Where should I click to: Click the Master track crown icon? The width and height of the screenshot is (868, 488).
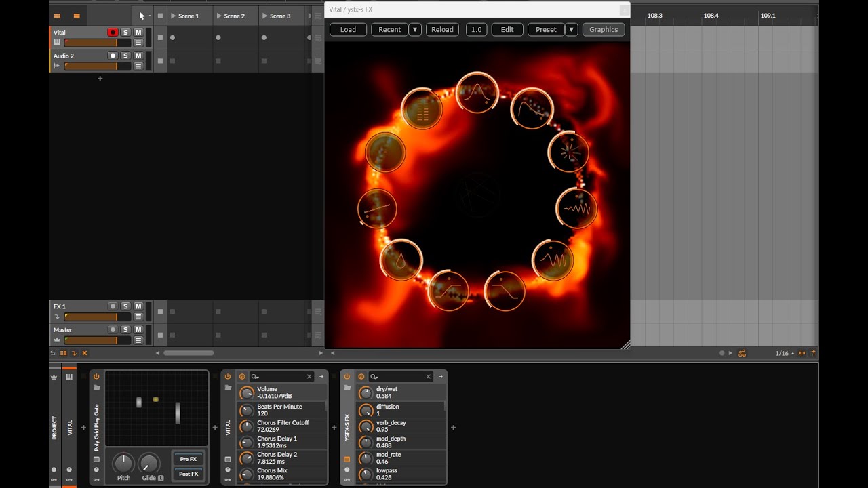click(57, 340)
